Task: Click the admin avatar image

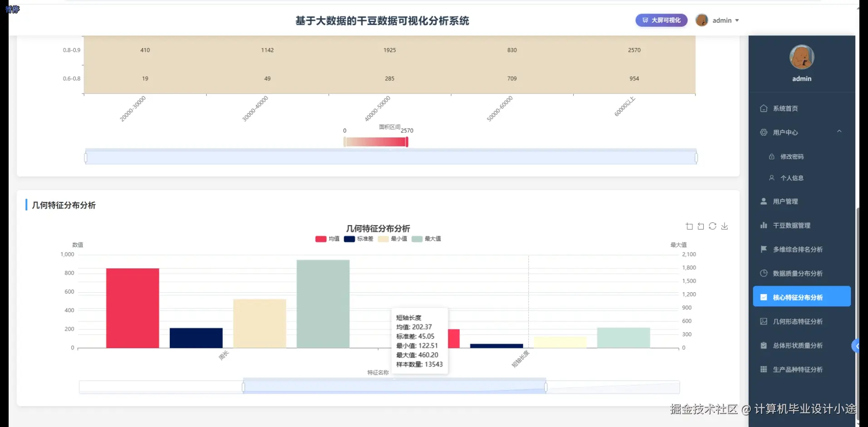Action: [x=703, y=20]
